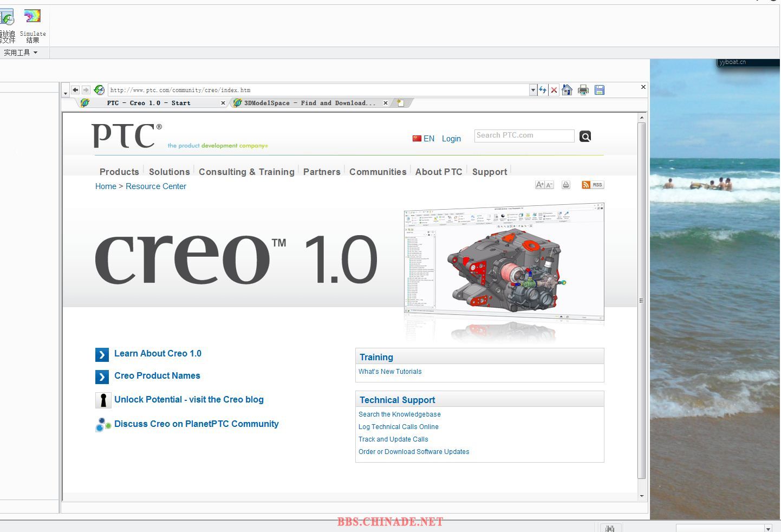Screen dimensions: 781x532
Task: Open the Products menu
Action: pos(119,172)
